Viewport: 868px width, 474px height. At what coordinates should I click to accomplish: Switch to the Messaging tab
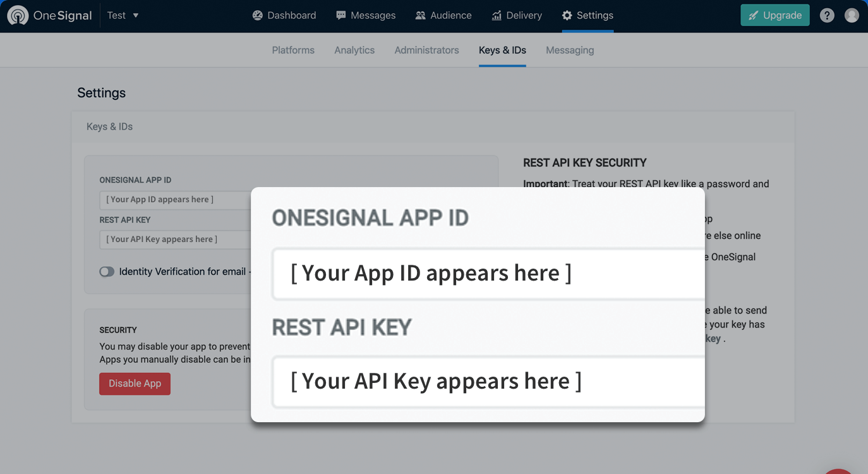tap(570, 50)
